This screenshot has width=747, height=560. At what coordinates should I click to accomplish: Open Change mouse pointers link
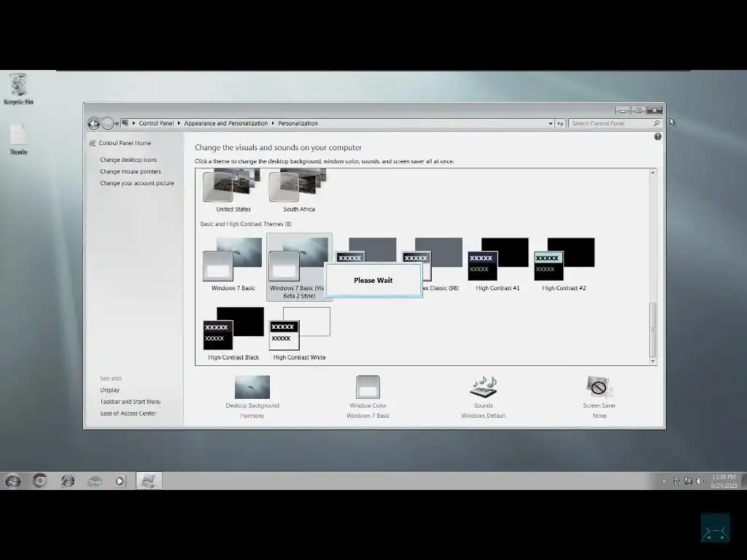click(131, 171)
